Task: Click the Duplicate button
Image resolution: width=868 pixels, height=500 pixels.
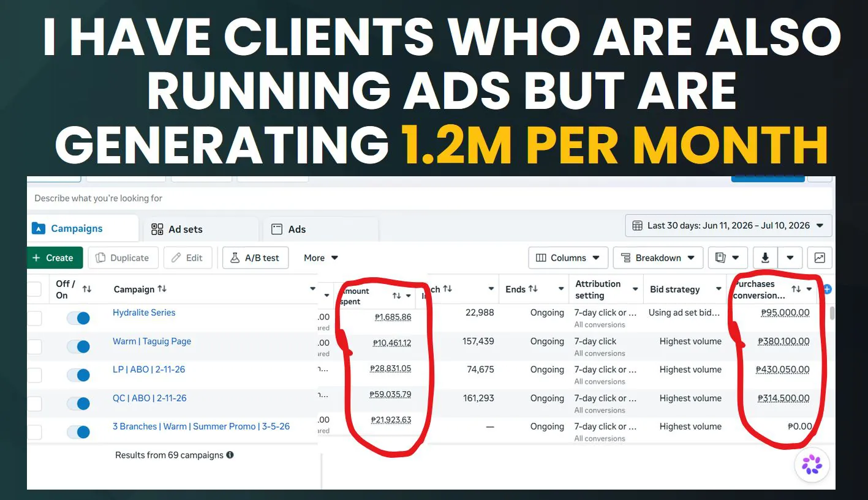Action: pos(123,258)
